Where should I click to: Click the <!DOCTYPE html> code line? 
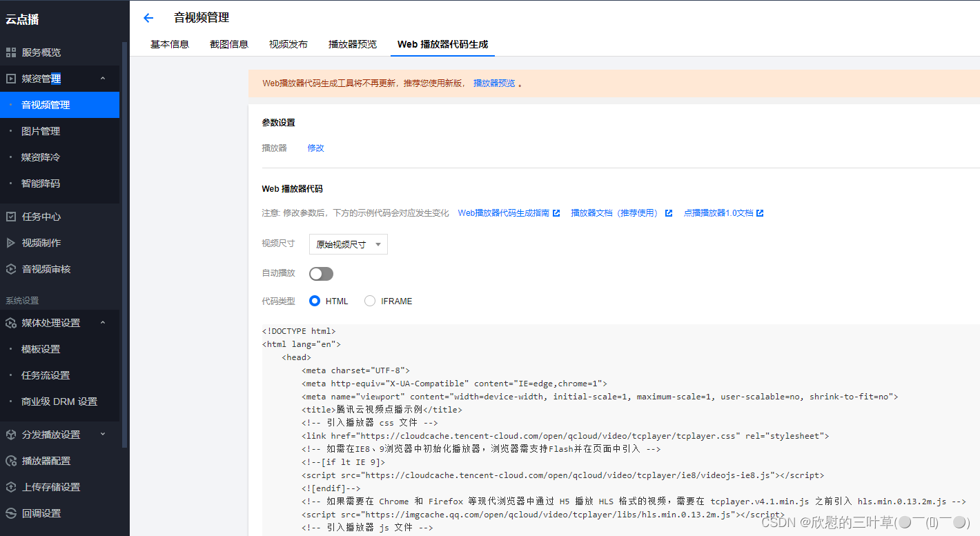299,331
